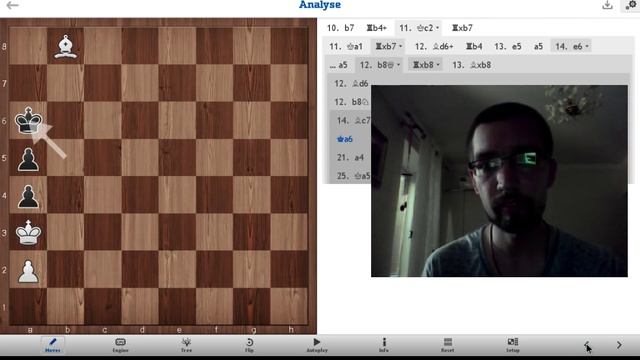
Task: Click the highlighted current move Ka6
Action: (345, 139)
